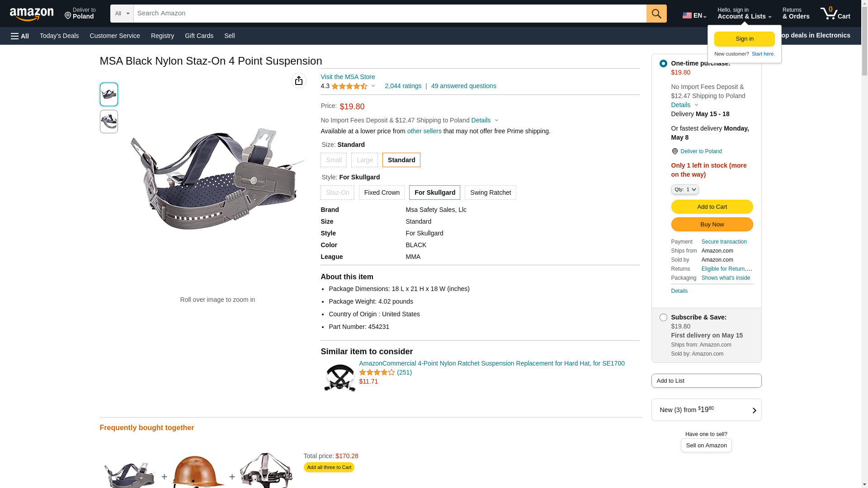
Task: Expand the New (3) from $19.80 offers
Action: point(706,410)
